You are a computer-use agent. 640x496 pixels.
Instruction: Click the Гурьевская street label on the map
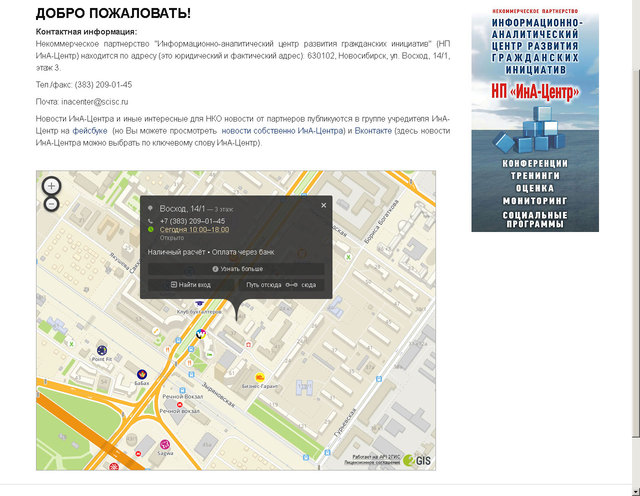coord(346,423)
